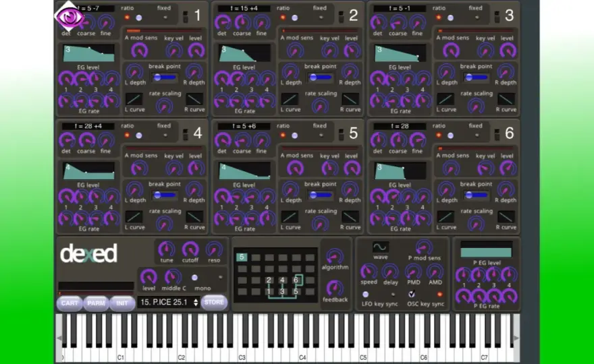Screen dimensions: 594x364
Task: Click the PARM button
Action: click(96, 303)
